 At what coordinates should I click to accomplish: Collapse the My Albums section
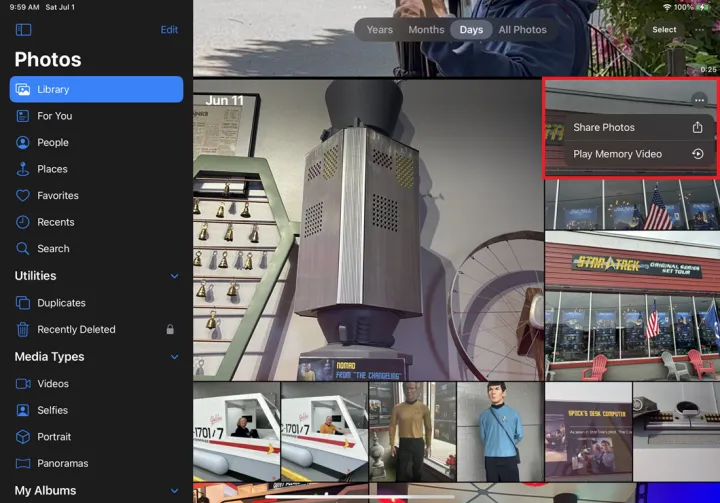(174, 491)
